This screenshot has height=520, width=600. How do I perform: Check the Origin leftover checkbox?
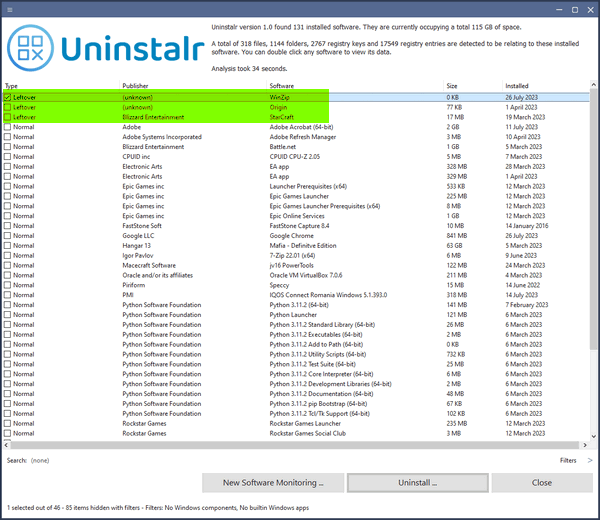coord(7,107)
